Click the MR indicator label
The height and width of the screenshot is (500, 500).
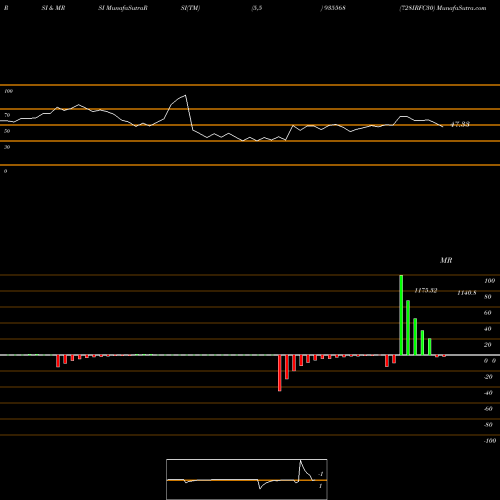click(446, 260)
